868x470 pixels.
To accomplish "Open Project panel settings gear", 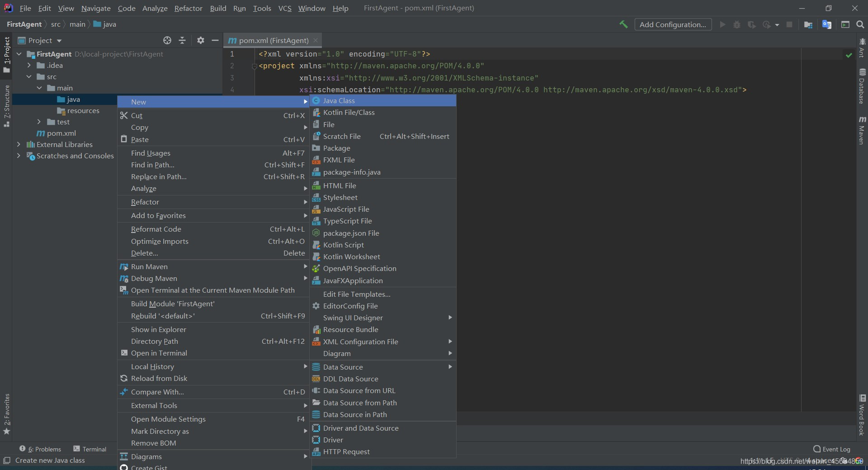I will (201, 40).
